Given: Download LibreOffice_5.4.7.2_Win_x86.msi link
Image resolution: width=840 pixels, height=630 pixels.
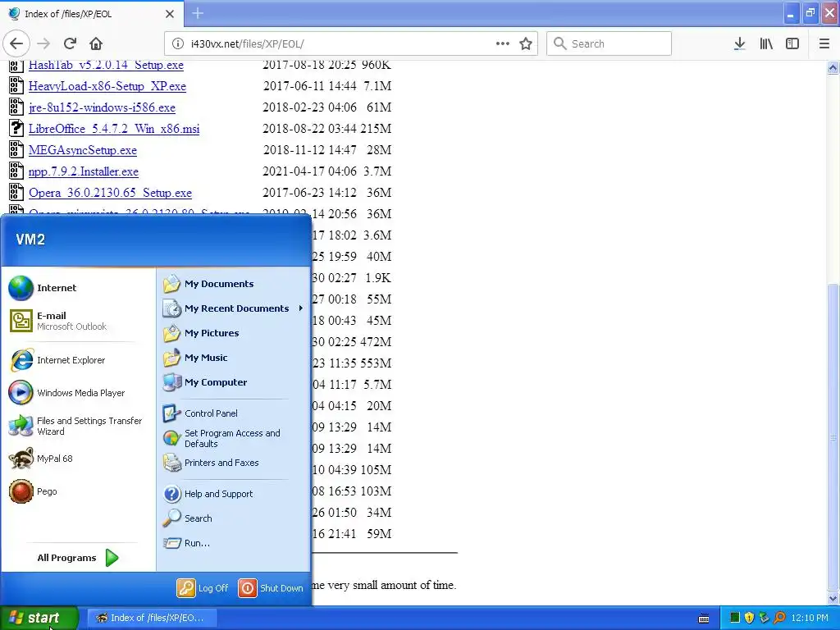Looking at the screenshot, I should 114,129.
